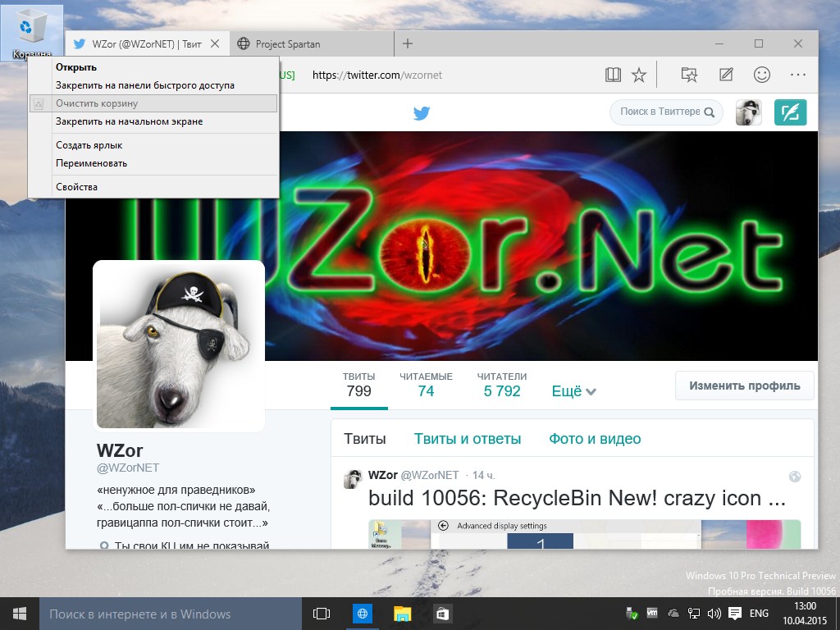
Task: Open ЧИТАЕМЫЕ 74 following list
Action: pyautogui.click(x=426, y=386)
